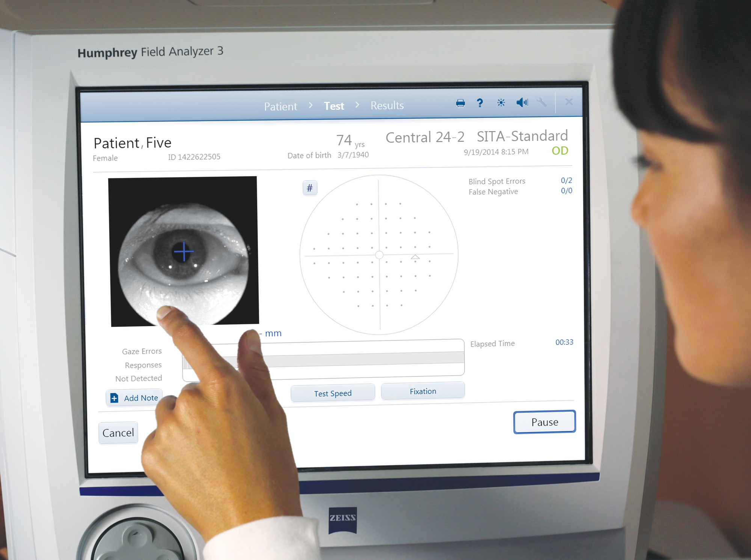751x560 pixels.
Task: Click the patient name 'Patient, Five'
Action: pyautogui.click(x=133, y=143)
